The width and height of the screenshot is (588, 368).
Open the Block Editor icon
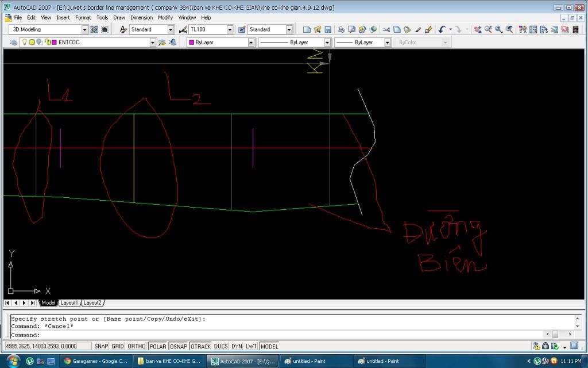[428, 29]
